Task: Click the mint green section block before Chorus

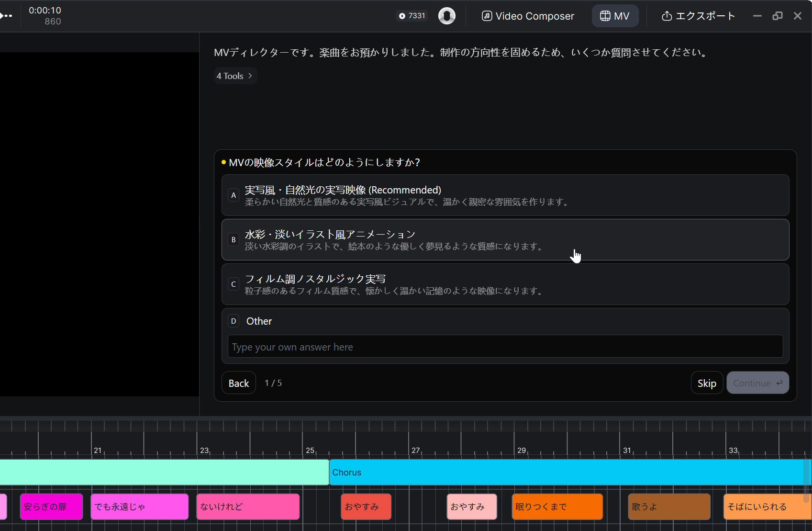Action: point(164,472)
